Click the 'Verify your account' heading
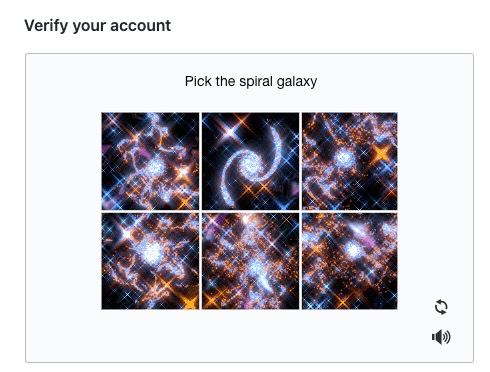 tap(98, 26)
